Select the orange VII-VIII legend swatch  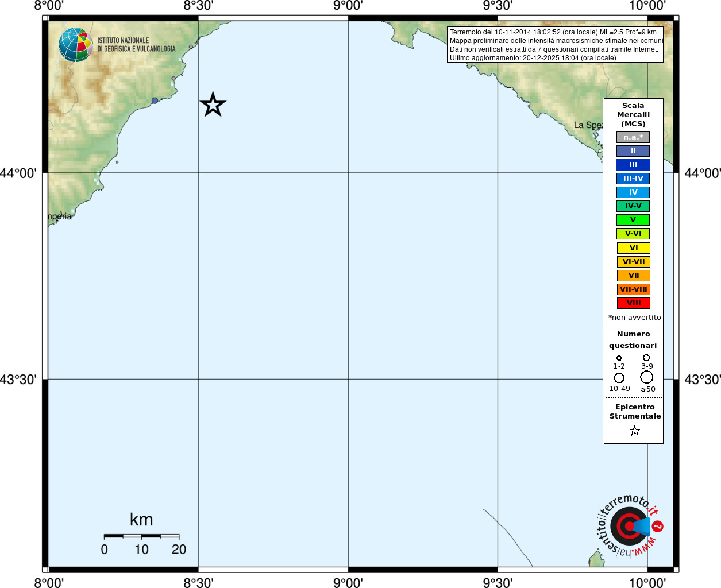634,289
